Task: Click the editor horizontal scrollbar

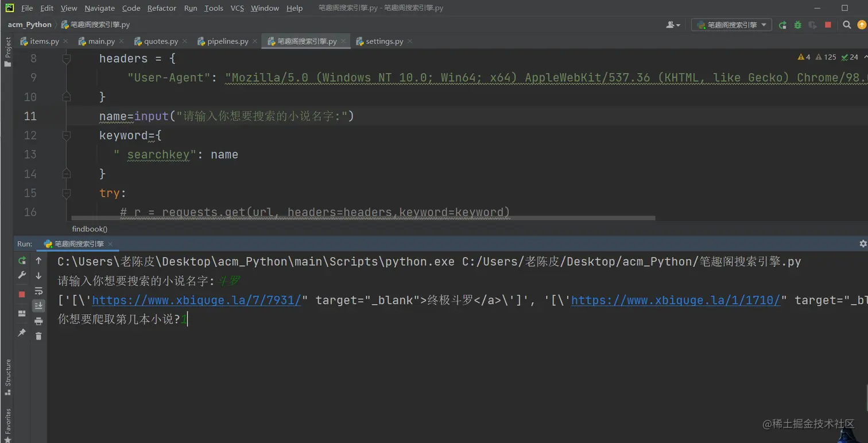Action: tap(363, 218)
